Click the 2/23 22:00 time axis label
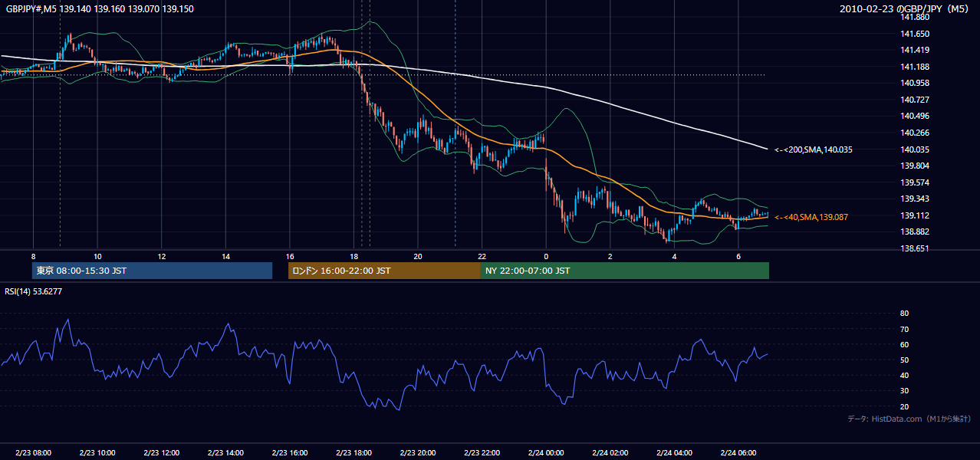The image size is (980, 460). point(482,453)
